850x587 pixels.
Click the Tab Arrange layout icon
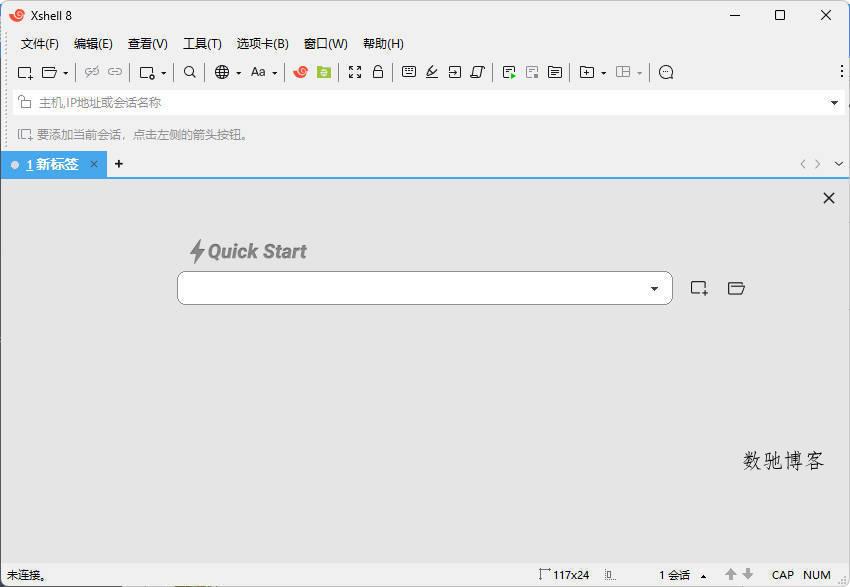(623, 72)
